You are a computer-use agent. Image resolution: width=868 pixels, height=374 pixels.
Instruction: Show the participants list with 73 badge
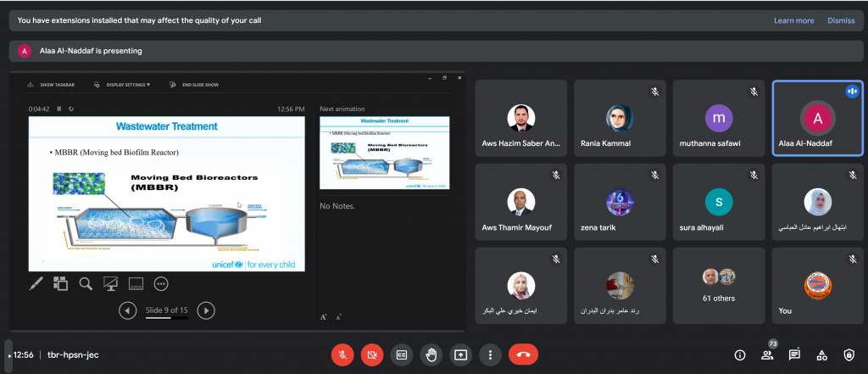[x=767, y=354]
